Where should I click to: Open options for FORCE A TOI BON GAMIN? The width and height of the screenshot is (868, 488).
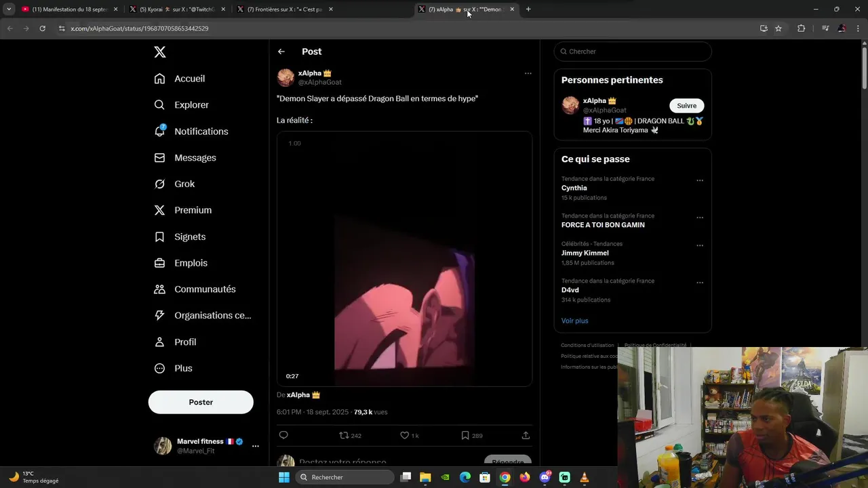(x=700, y=218)
